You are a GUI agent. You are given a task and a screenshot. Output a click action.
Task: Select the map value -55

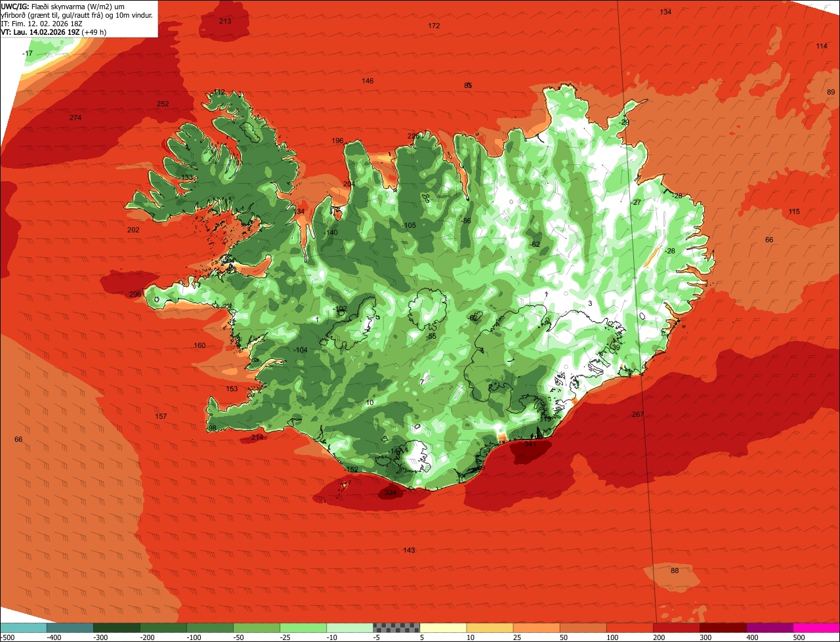coord(431,336)
